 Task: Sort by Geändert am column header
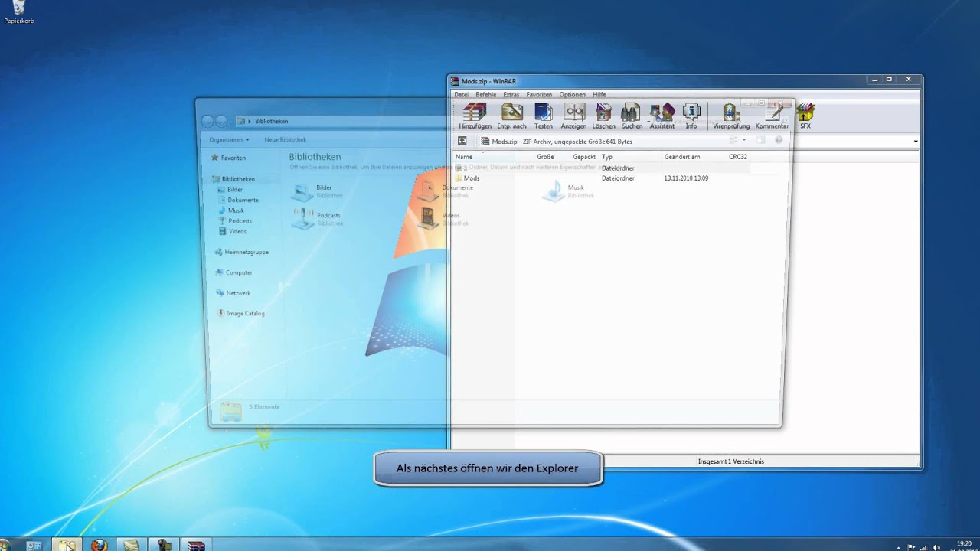click(682, 157)
